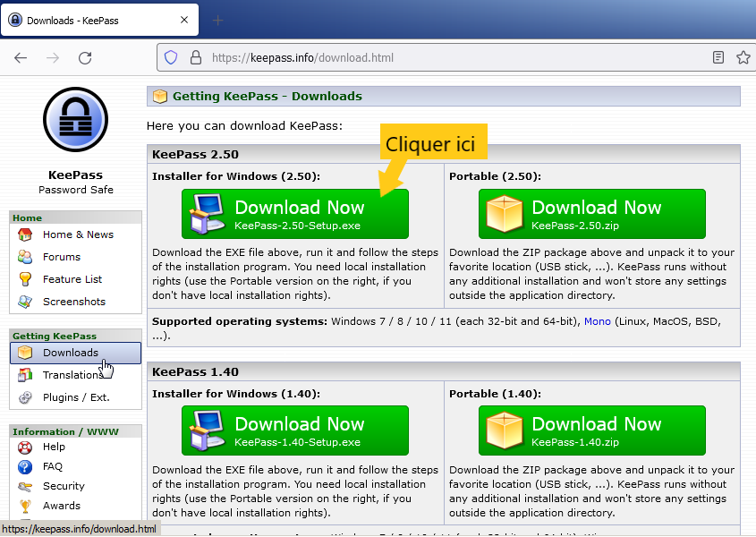Click the "Getting KeePass" sidebar section header
The height and width of the screenshot is (537, 756).
click(x=55, y=336)
